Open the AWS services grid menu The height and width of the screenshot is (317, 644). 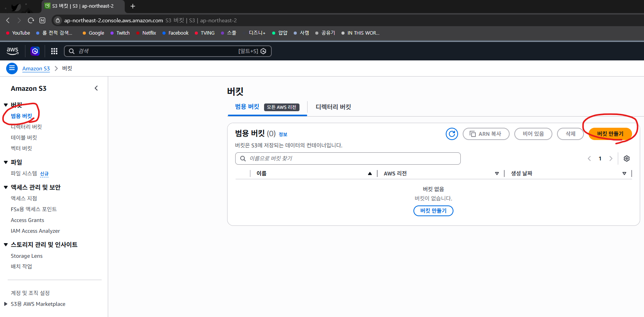click(54, 51)
